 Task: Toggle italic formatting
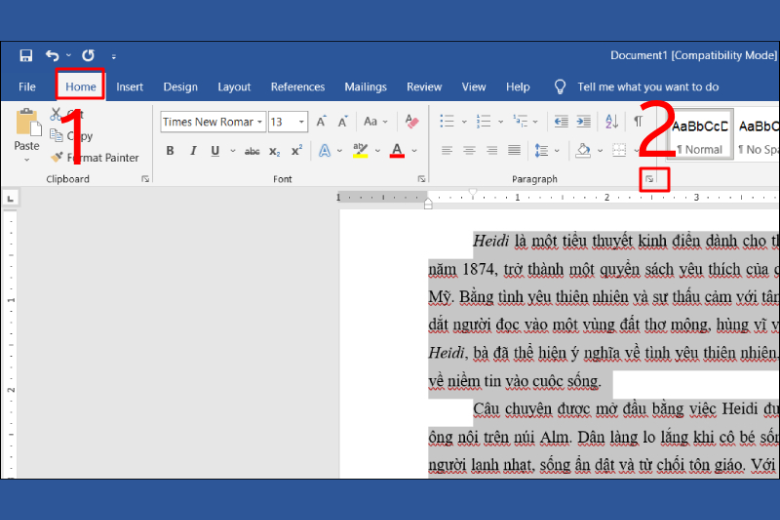click(x=193, y=151)
